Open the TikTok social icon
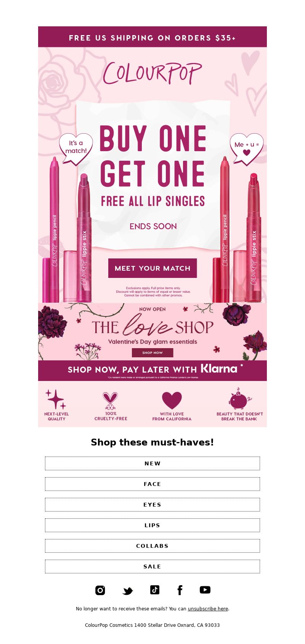 (x=154, y=590)
